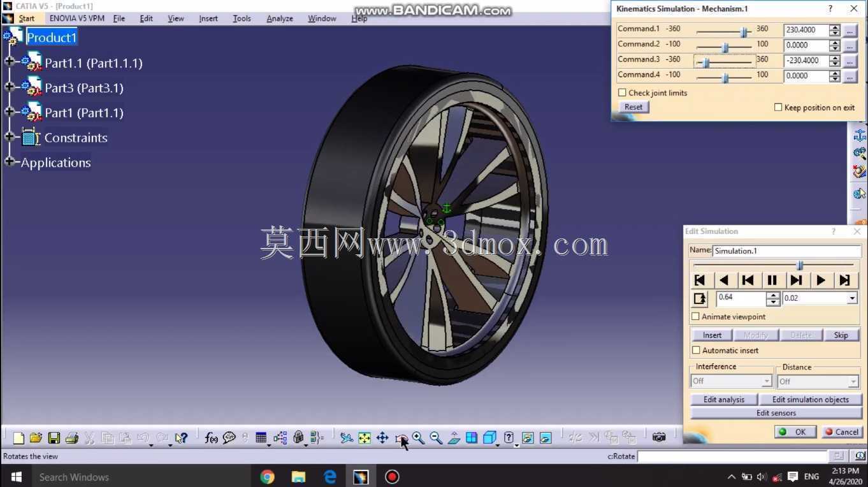The width and height of the screenshot is (868, 487).
Task: Click the multi-view window icon
Action: [472, 438]
